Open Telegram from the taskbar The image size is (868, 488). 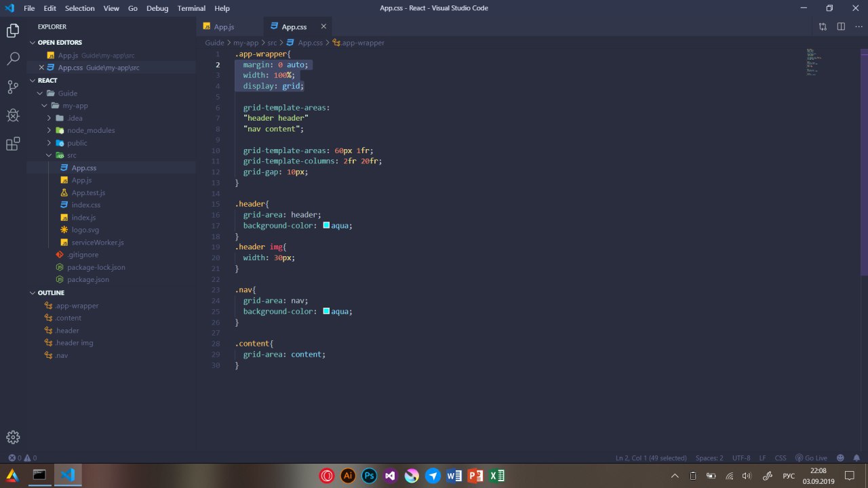[x=433, y=476]
